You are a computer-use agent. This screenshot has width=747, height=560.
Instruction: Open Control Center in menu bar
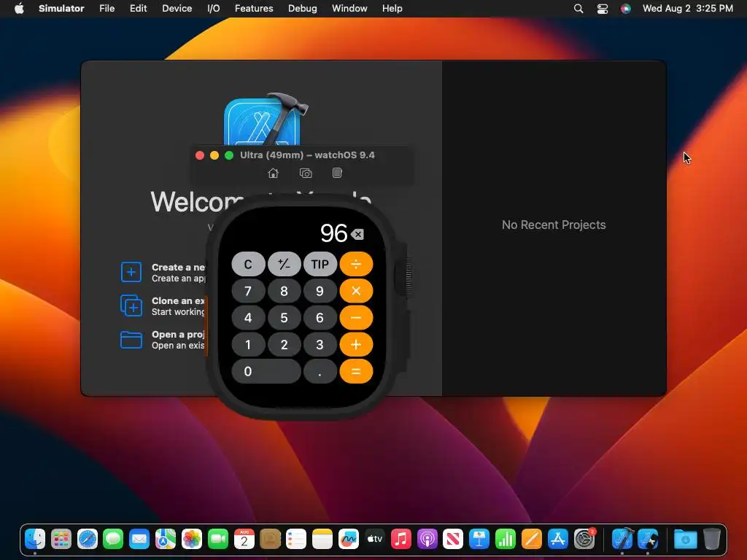(x=602, y=9)
